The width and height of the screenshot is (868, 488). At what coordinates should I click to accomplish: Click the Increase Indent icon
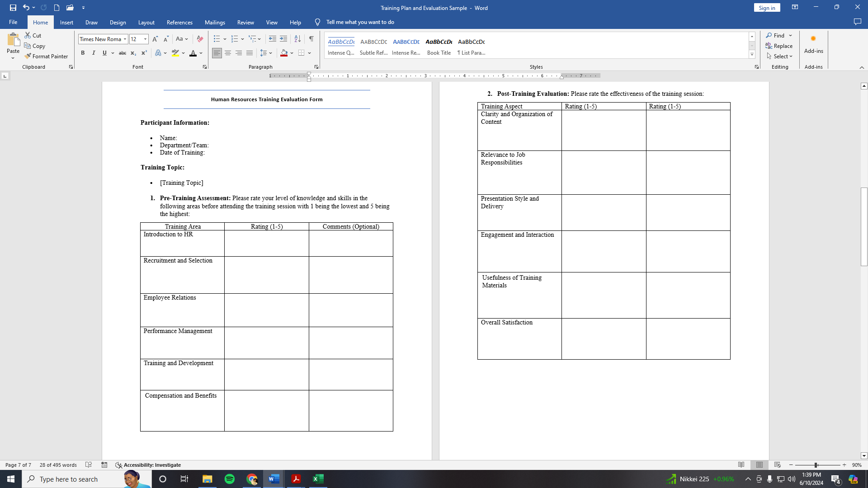tap(283, 39)
